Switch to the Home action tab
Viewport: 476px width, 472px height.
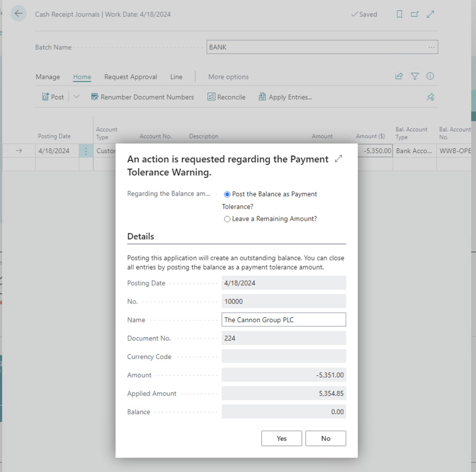coord(82,76)
